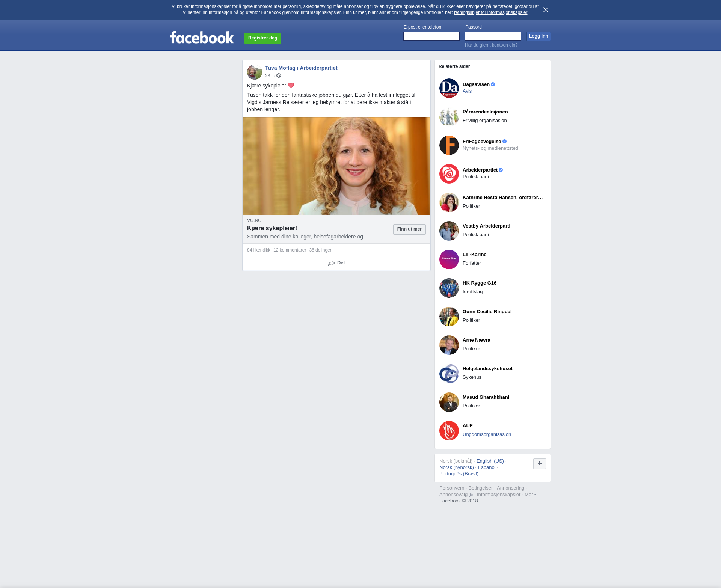The width and height of the screenshot is (721, 588).
Task: Click the Registrer deg button
Action: pyautogui.click(x=262, y=38)
